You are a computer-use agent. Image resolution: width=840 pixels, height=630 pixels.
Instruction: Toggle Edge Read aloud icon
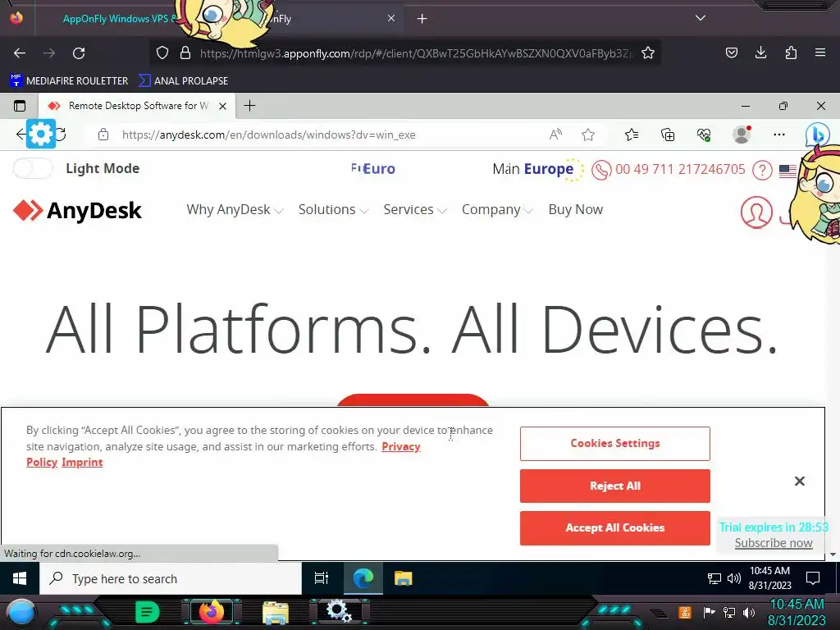pos(555,135)
